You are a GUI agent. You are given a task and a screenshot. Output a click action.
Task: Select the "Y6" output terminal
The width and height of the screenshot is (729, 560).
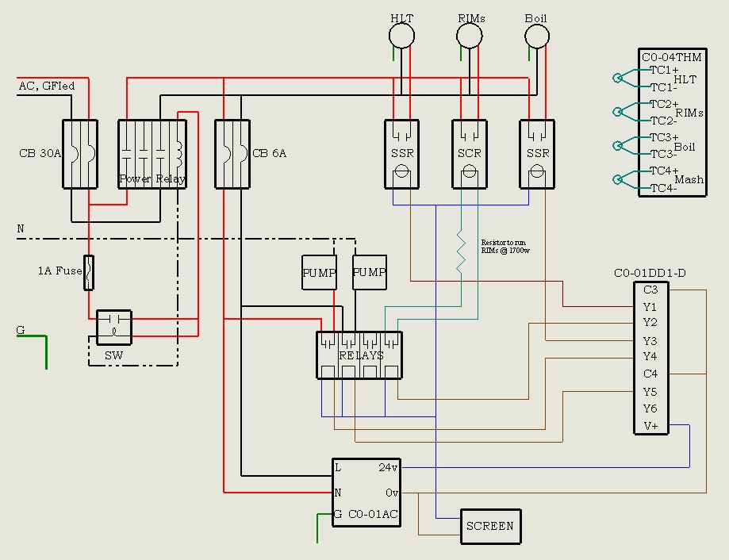click(x=650, y=408)
